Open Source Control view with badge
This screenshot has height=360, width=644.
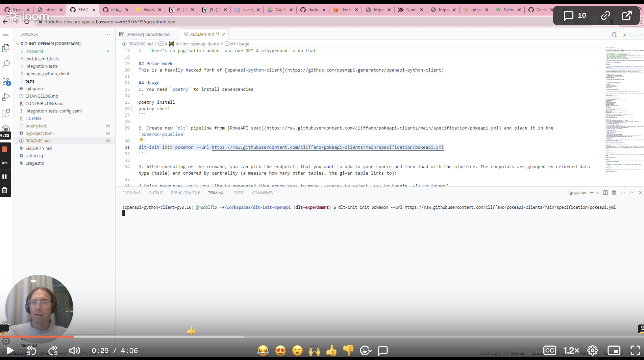click(x=6, y=81)
